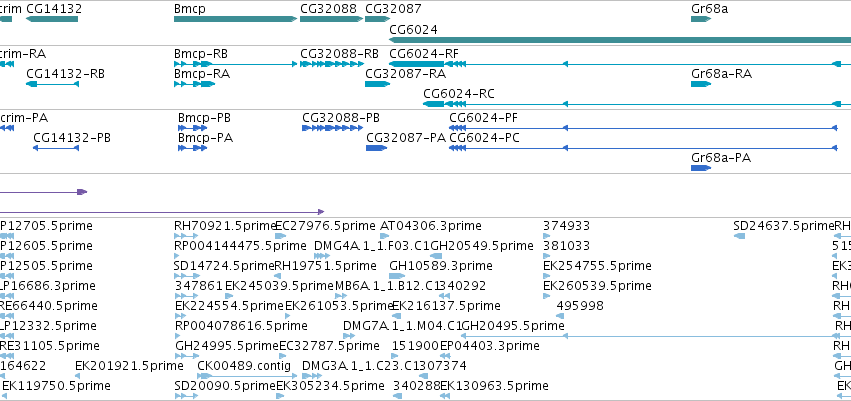
Task: Select EST GH20495.5prime
Action: tap(649, 336)
